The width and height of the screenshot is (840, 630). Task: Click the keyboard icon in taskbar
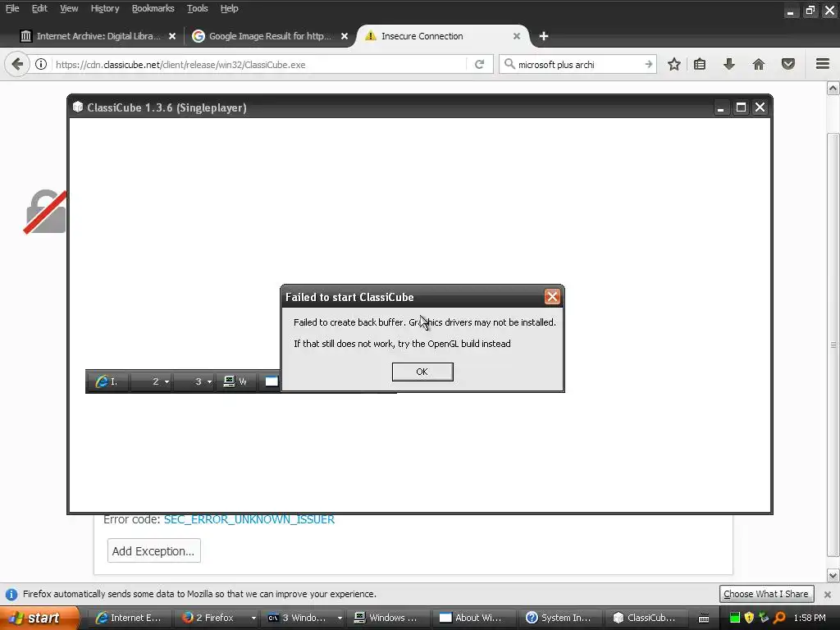pos(704,619)
